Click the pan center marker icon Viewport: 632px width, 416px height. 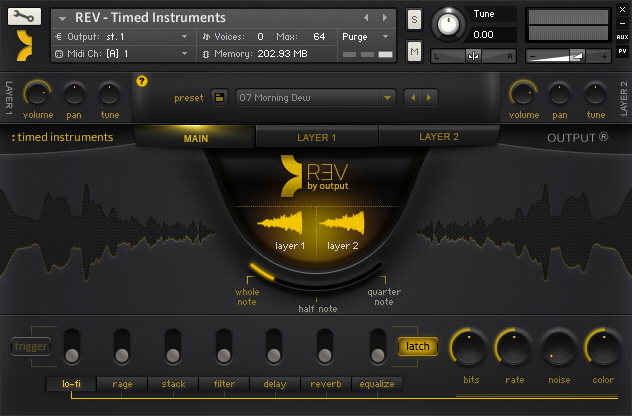(x=473, y=56)
